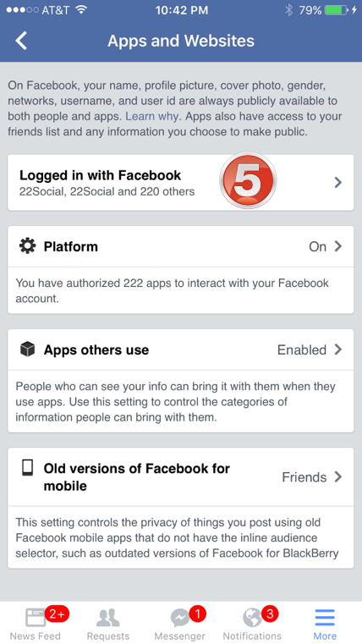Image resolution: width=362 pixels, height=644 pixels.
Task: Open the Notifications globe icon
Action: (x=251, y=617)
